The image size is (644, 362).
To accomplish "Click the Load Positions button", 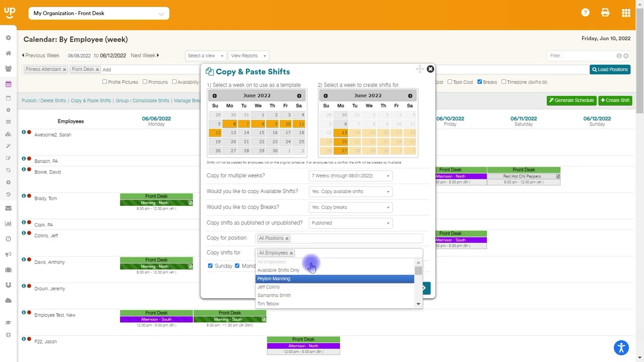I will pos(610,69).
